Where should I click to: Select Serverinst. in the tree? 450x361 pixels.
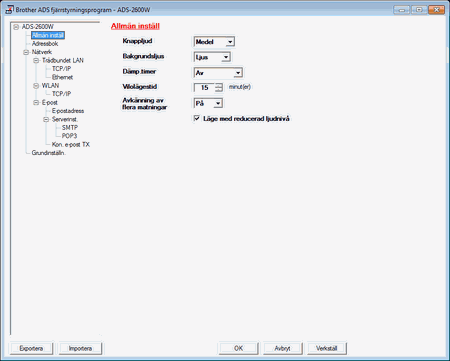[x=65, y=119]
